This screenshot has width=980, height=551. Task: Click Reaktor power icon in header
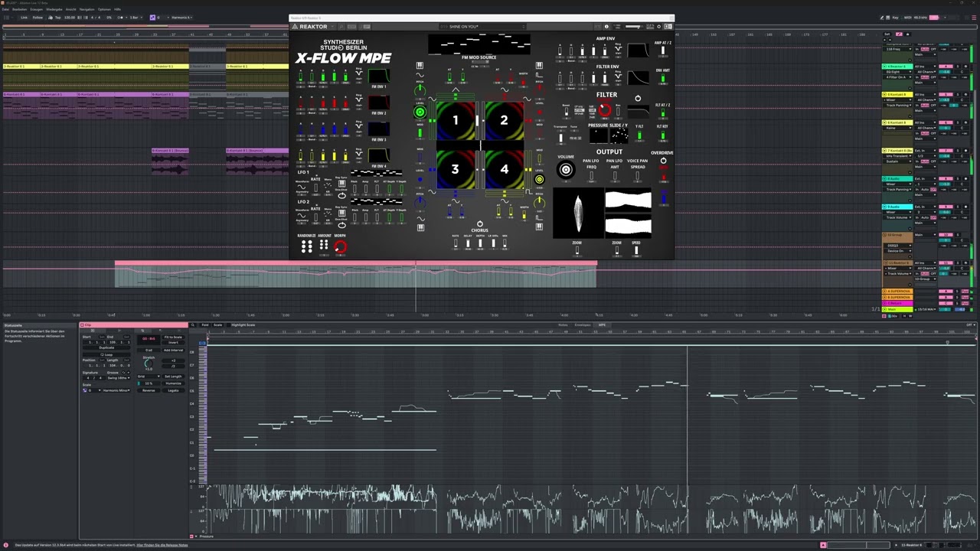[x=658, y=27]
